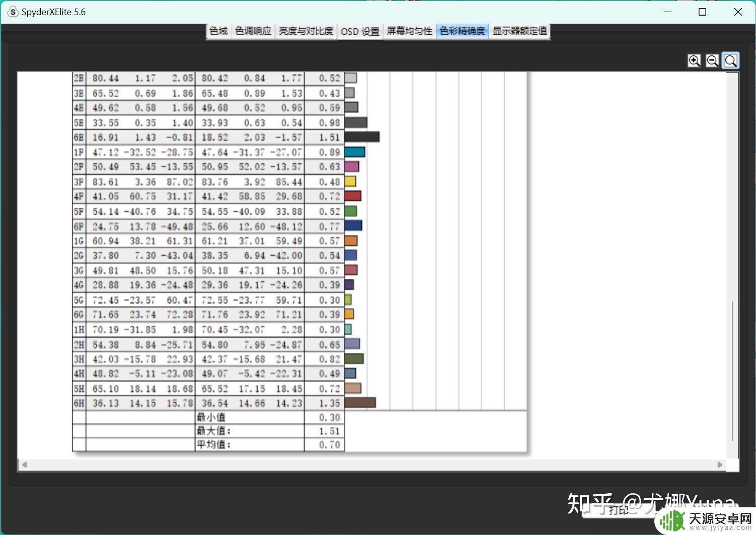Click value 87.02 in row 3F
The image size is (756, 535).
point(180,182)
